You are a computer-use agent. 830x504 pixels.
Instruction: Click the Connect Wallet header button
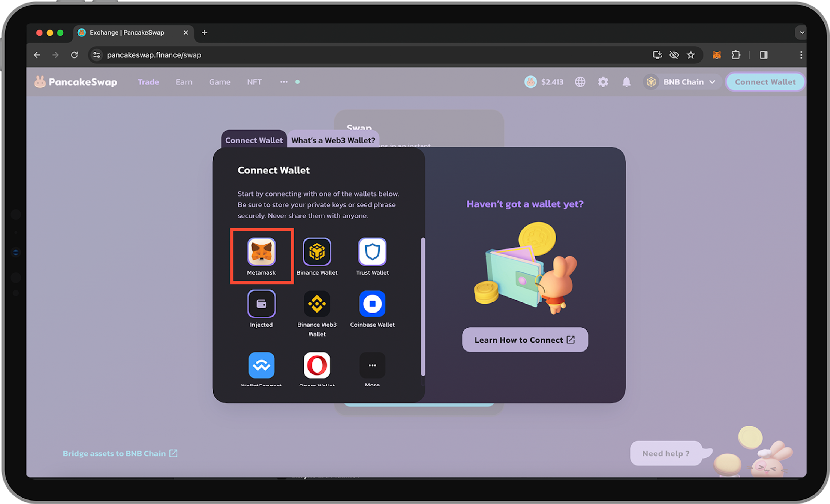click(x=765, y=82)
